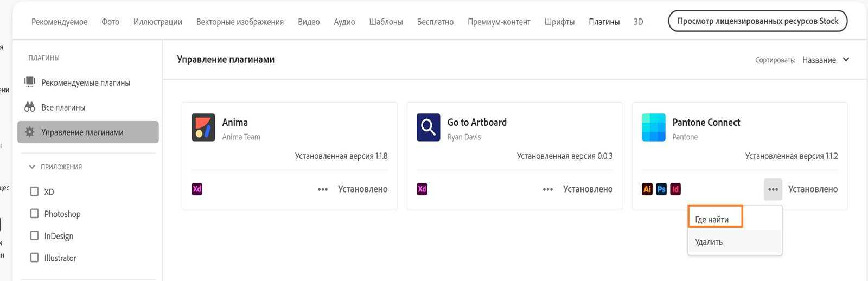
Task: Click the Illustrator badge on Pantone Connect card
Action: [647, 189]
